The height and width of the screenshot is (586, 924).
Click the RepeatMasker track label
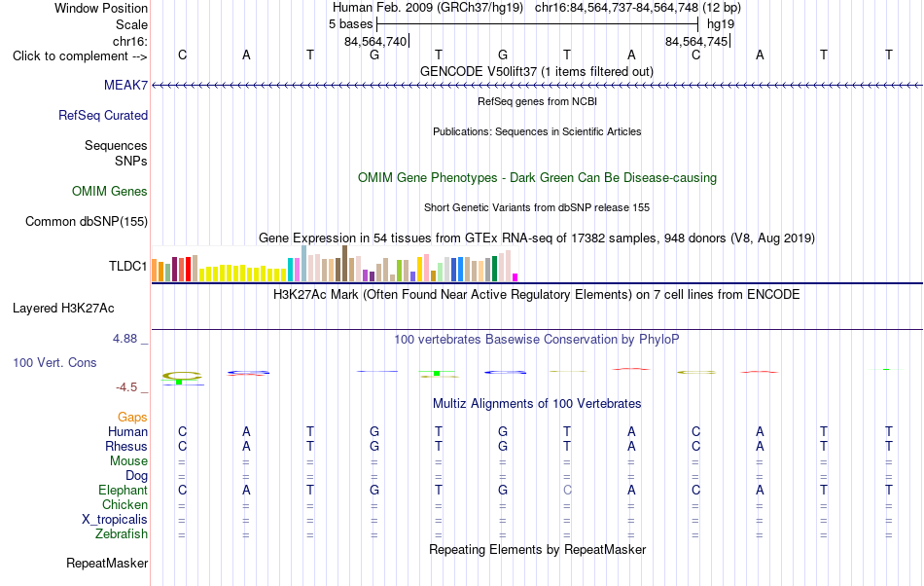[107, 564]
